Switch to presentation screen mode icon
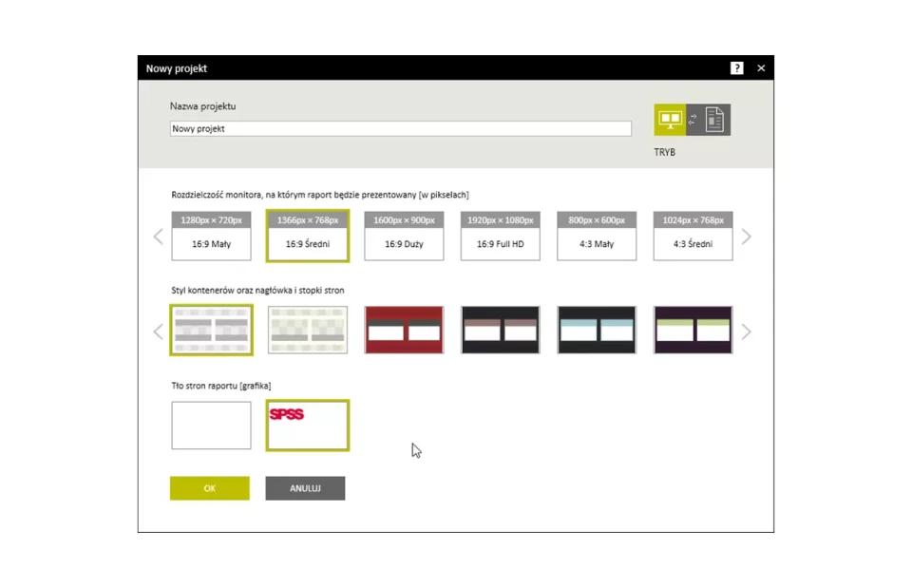912x588 pixels. (x=670, y=120)
